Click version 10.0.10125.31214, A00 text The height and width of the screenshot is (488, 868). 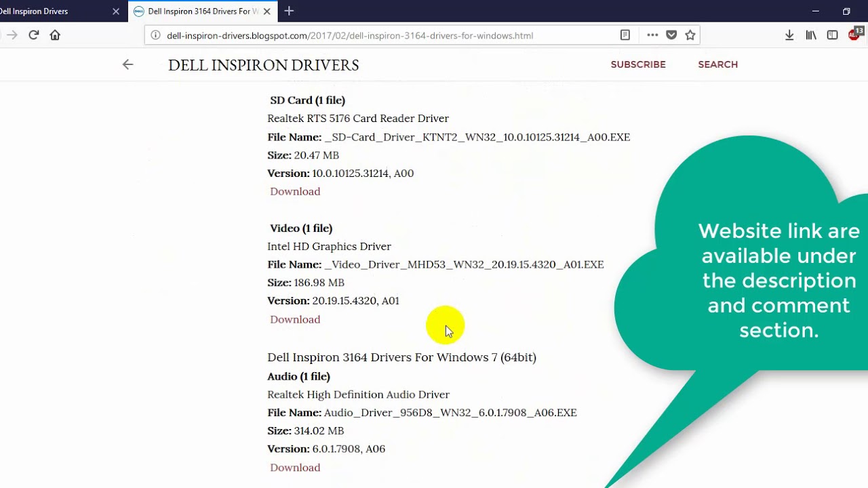click(363, 174)
